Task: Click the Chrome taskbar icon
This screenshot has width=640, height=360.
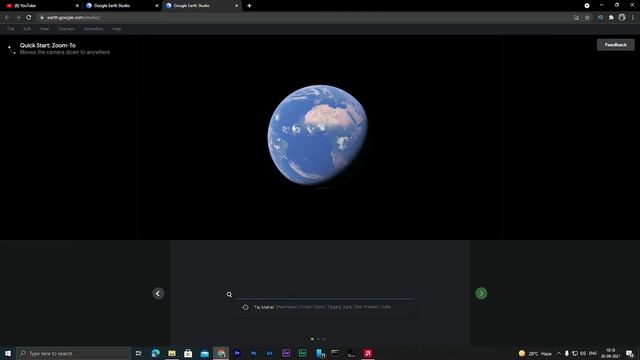Action: (x=221, y=353)
